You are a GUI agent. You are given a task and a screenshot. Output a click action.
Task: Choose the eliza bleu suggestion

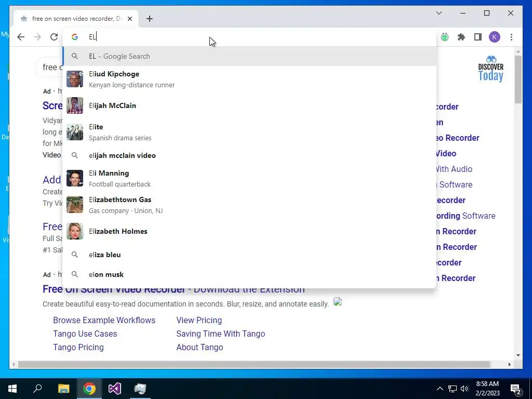click(249, 255)
